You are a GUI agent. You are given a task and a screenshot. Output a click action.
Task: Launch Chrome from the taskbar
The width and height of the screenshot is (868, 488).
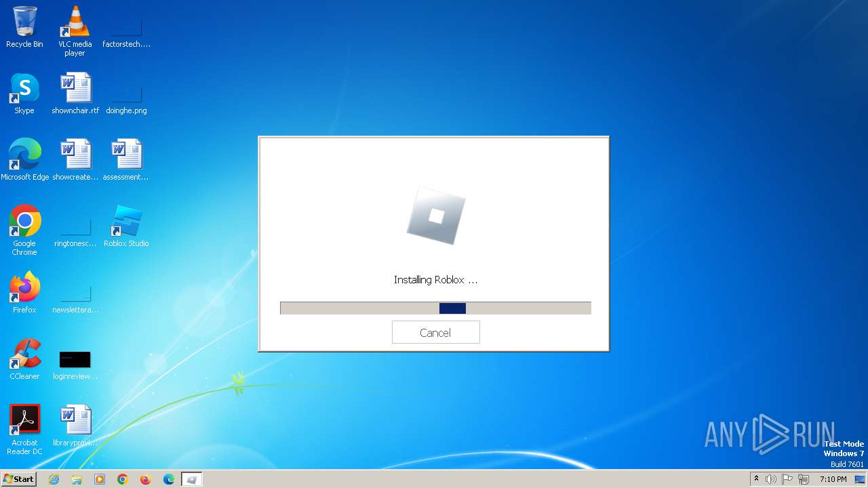(x=123, y=479)
